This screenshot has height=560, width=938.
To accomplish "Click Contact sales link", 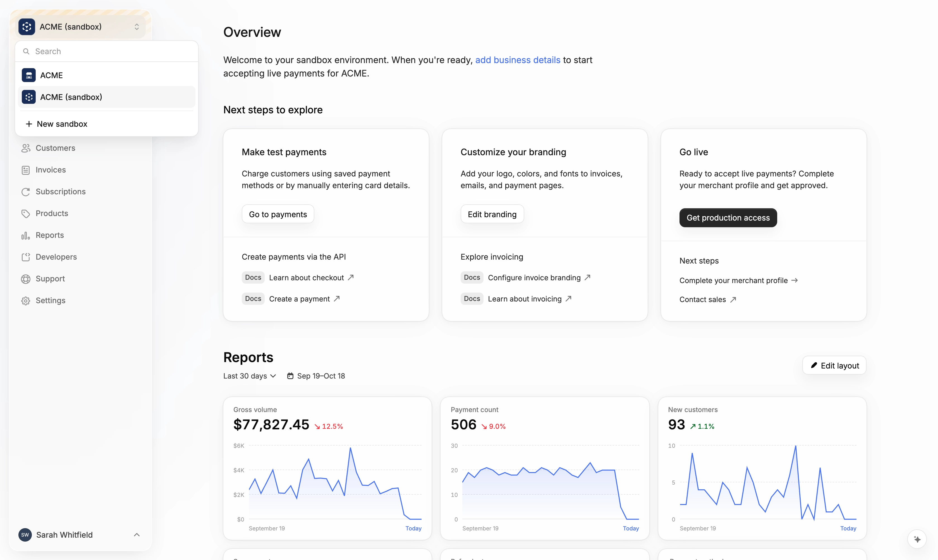I will click(x=708, y=299).
